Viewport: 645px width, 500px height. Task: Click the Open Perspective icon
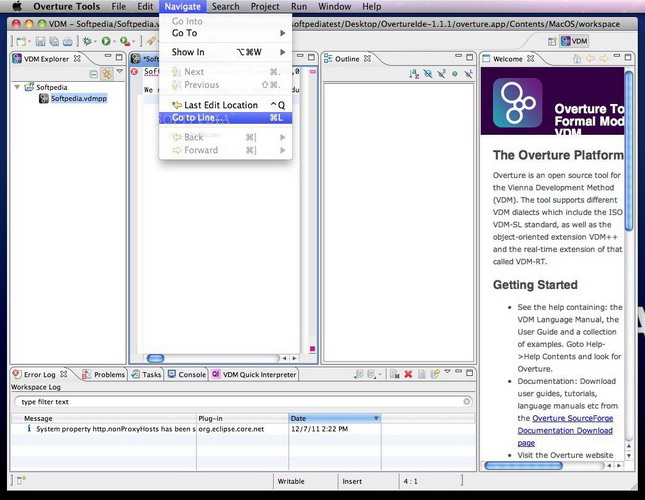point(552,41)
